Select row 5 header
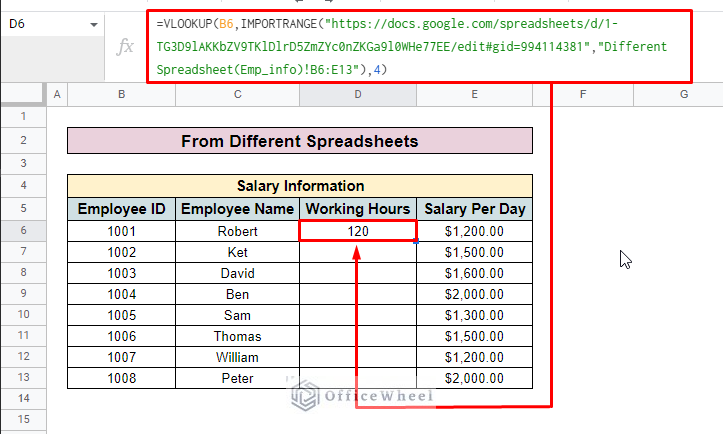The image size is (723, 434). click(x=24, y=209)
